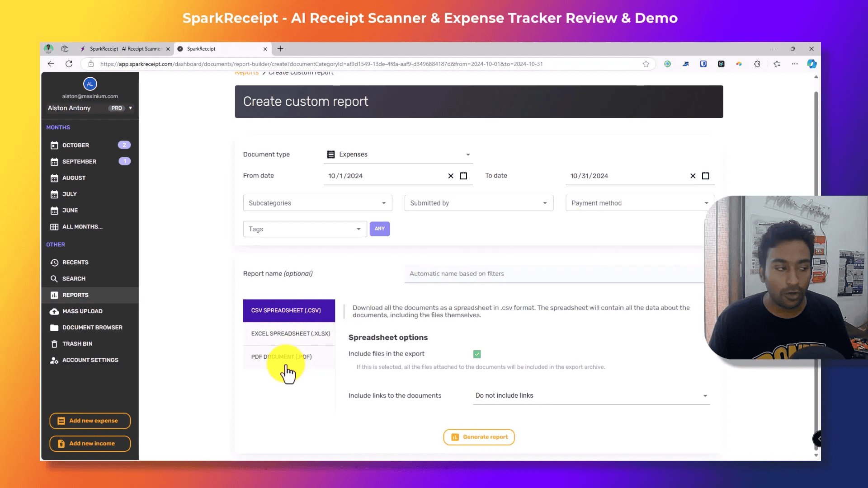
Task: Click the Document Browser folder icon
Action: click(54, 328)
